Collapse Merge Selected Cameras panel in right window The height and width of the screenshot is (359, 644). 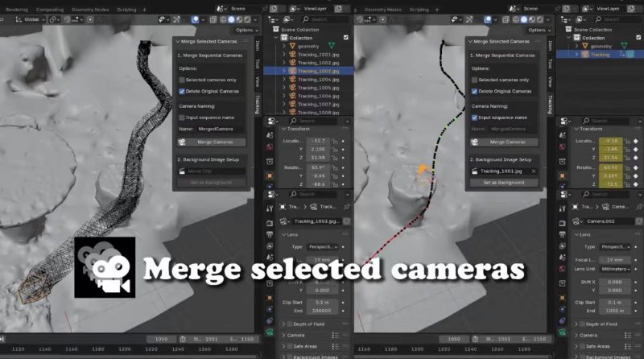(x=470, y=42)
